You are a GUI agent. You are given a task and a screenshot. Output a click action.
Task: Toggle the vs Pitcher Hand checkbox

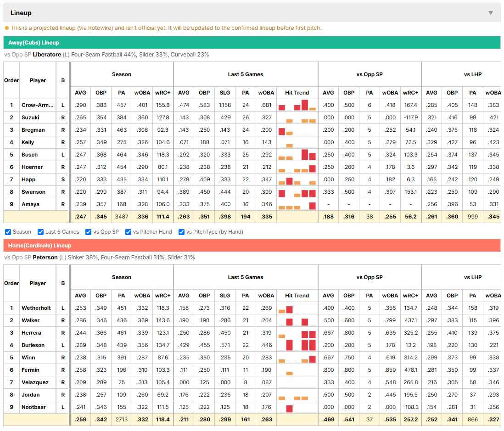[128, 232]
